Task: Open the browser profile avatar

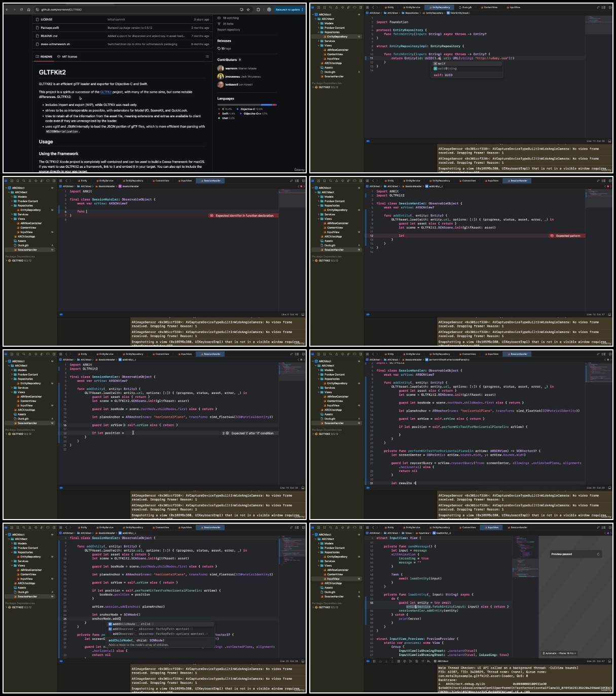Action: pyautogui.click(x=269, y=10)
